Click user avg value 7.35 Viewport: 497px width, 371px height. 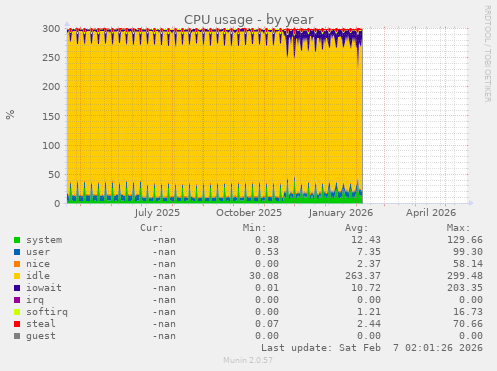click(369, 252)
